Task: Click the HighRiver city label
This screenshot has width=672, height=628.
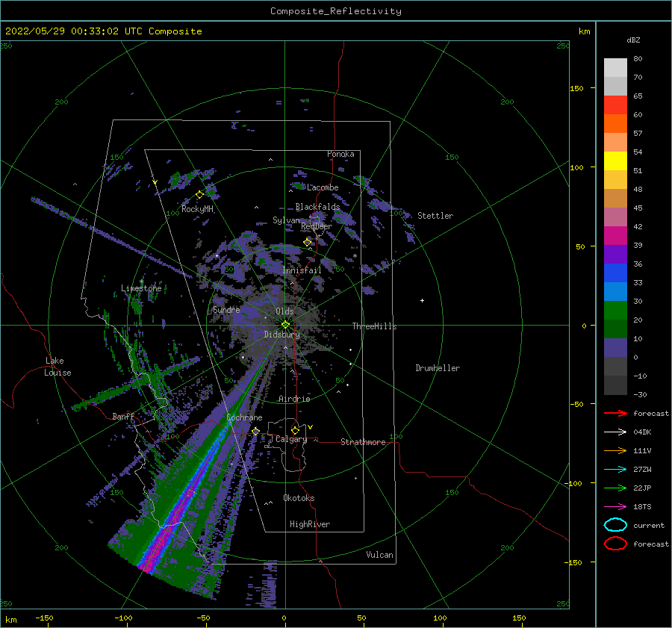Action: pyautogui.click(x=310, y=524)
